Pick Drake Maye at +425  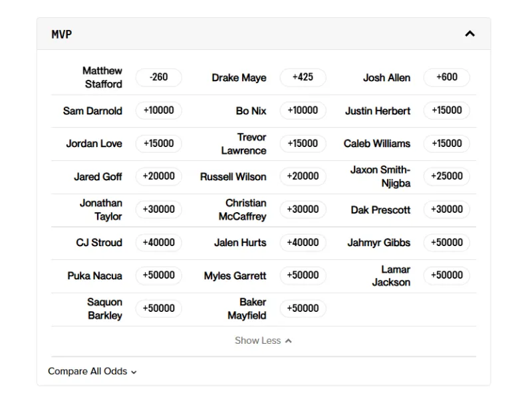pos(303,77)
